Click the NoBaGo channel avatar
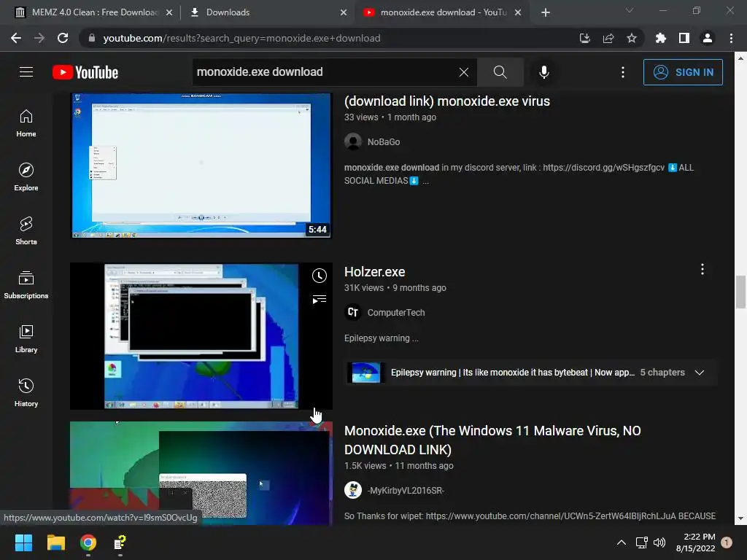Image resolution: width=747 pixels, height=560 pixels. pyautogui.click(x=353, y=142)
